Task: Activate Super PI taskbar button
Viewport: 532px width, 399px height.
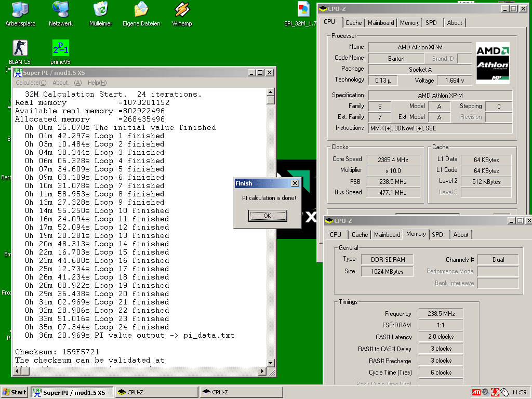Action: [72, 392]
